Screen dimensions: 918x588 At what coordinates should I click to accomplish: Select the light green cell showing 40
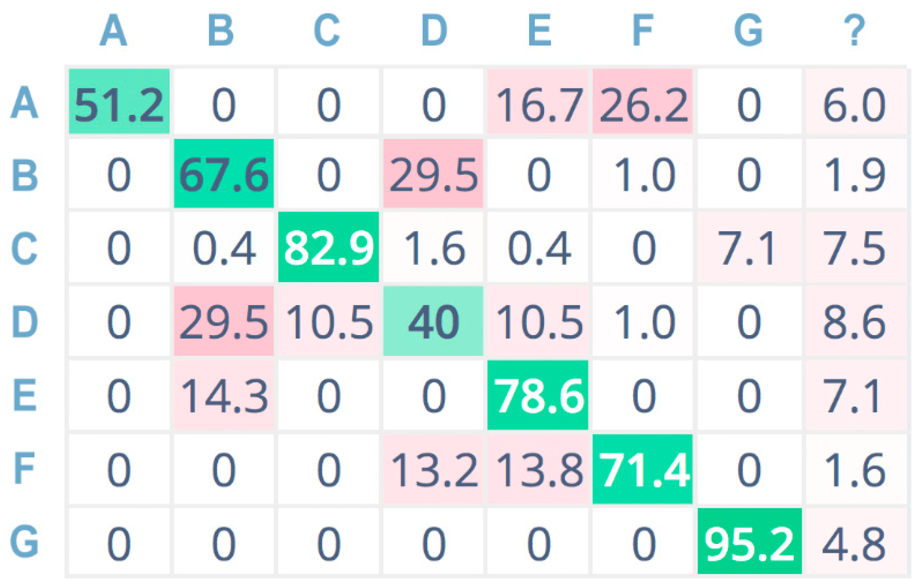(433, 321)
